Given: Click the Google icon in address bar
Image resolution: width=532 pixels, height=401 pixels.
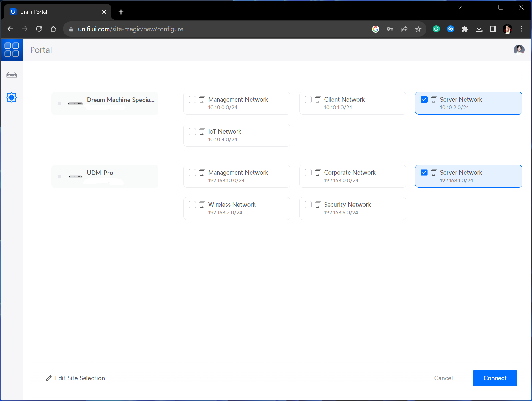Looking at the screenshot, I should pos(376,29).
